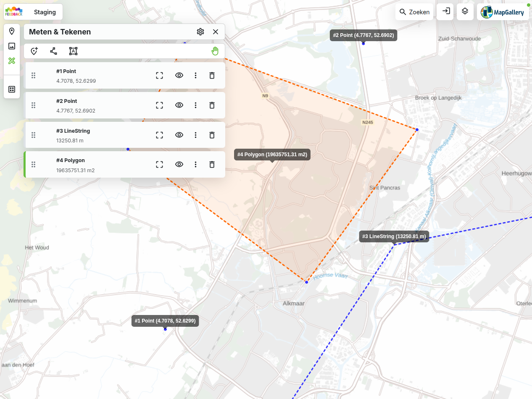The width and height of the screenshot is (532, 399).
Task: Zoom to extent of #2 Point
Action: click(x=159, y=105)
